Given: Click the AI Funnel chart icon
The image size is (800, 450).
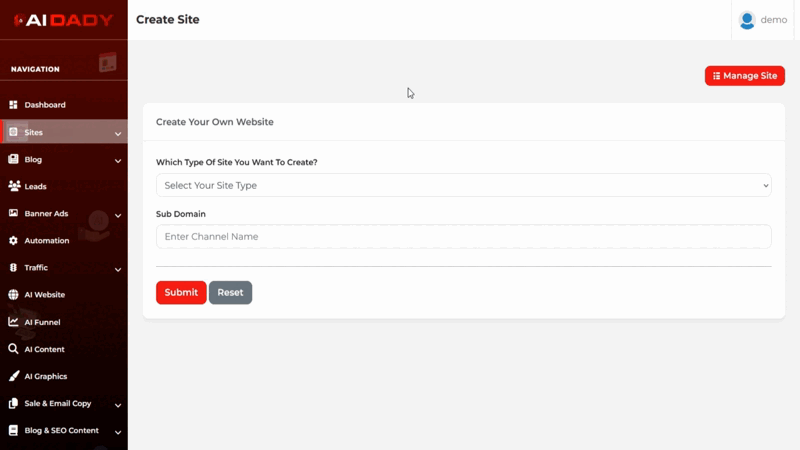Looking at the screenshot, I should pos(14,322).
